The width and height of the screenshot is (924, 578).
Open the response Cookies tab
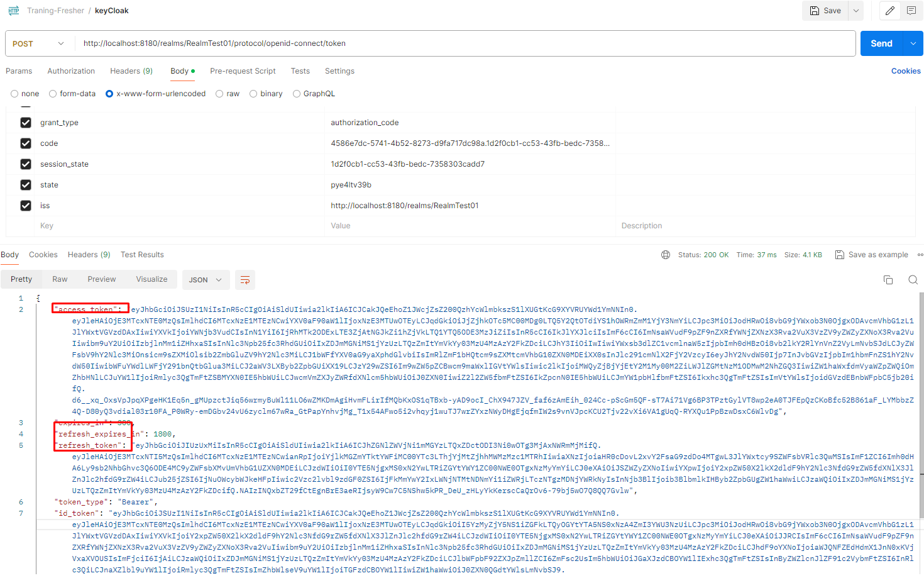tap(43, 255)
